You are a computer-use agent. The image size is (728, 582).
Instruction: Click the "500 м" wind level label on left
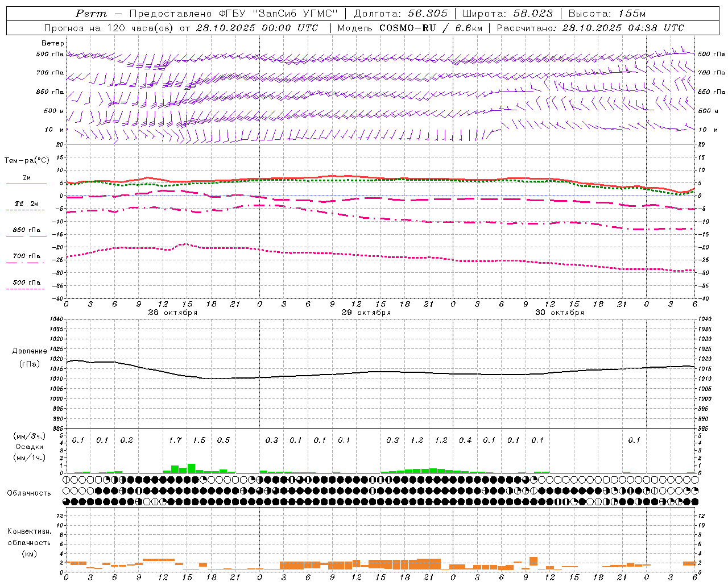pyautogui.click(x=54, y=111)
